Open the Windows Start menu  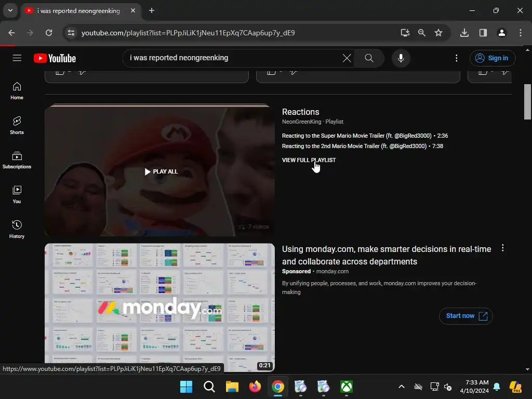(x=186, y=387)
